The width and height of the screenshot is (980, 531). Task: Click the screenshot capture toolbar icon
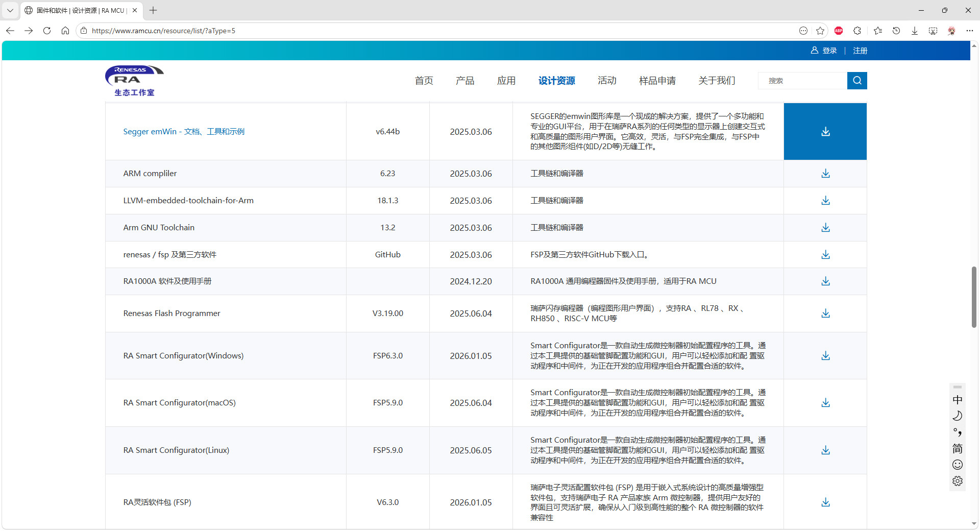pyautogui.click(x=933, y=31)
